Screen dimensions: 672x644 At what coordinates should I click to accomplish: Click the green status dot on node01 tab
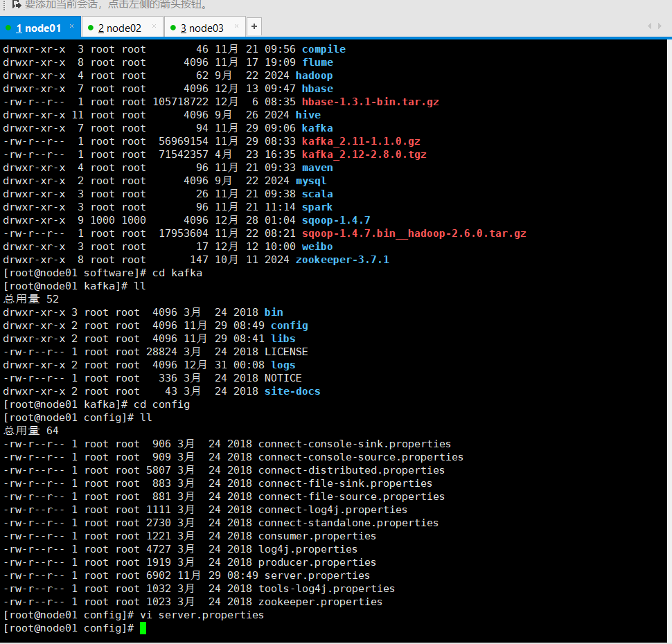coord(8,28)
